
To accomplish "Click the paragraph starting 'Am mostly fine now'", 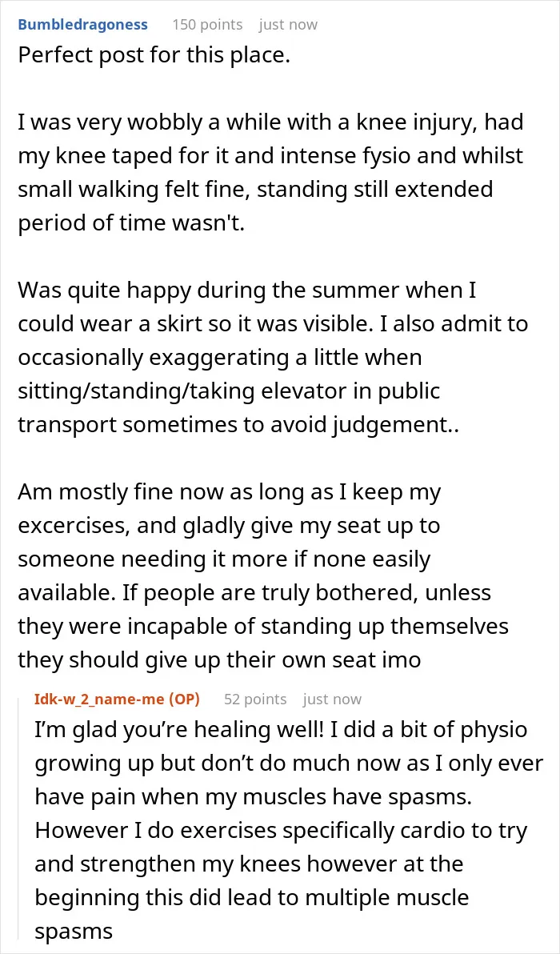I will pyautogui.click(x=263, y=575).
